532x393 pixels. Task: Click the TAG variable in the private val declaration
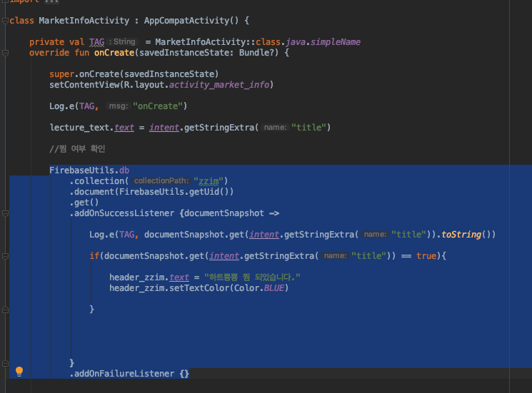click(x=96, y=42)
